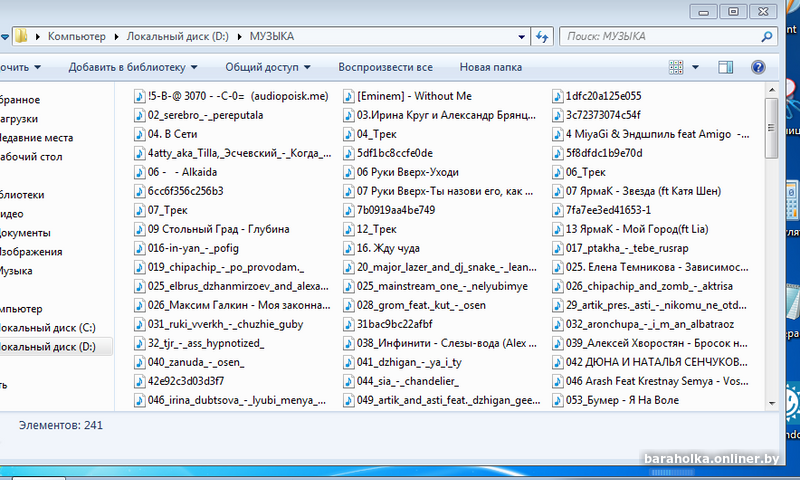This screenshot has height=480, width=800.
Task: Open the "Общий доступ" dropdown
Action: tap(268, 67)
